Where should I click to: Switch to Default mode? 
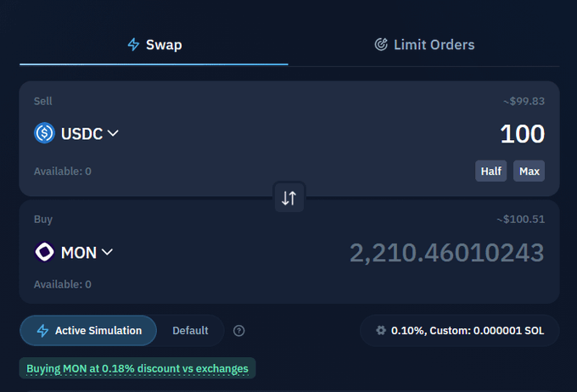pyautogui.click(x=190, y=331)
